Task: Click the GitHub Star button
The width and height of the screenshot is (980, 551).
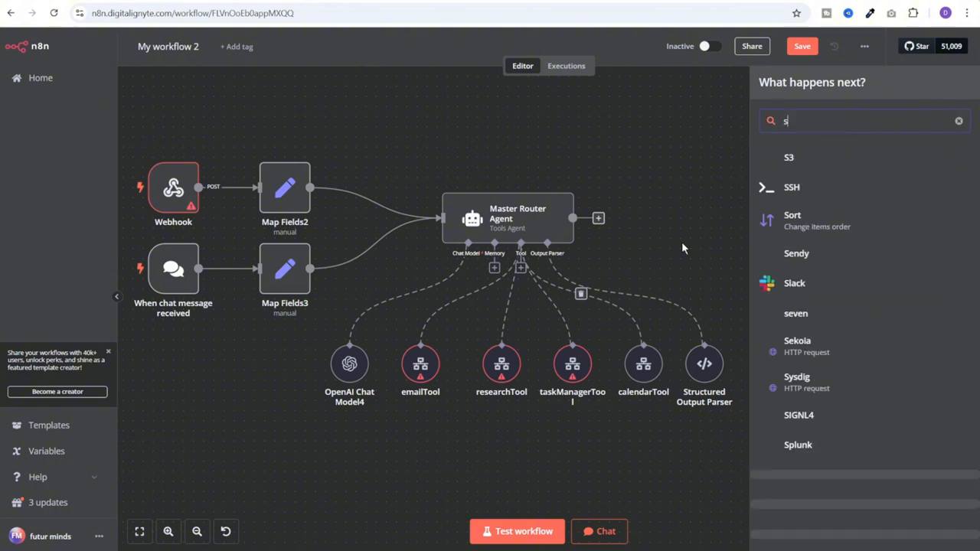Action: pyautogui.click(x=916, y=46)
